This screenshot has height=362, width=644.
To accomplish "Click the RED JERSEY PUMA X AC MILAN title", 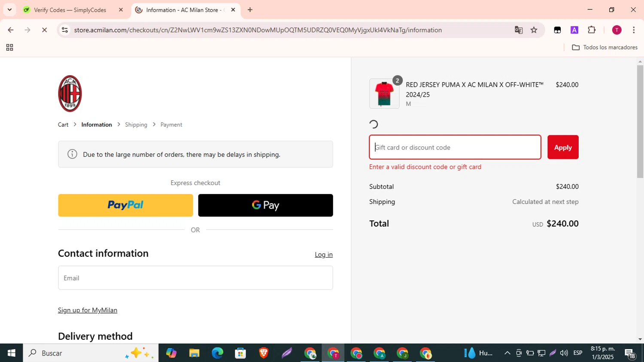I will pyautogui.click(x=475, y=89).
